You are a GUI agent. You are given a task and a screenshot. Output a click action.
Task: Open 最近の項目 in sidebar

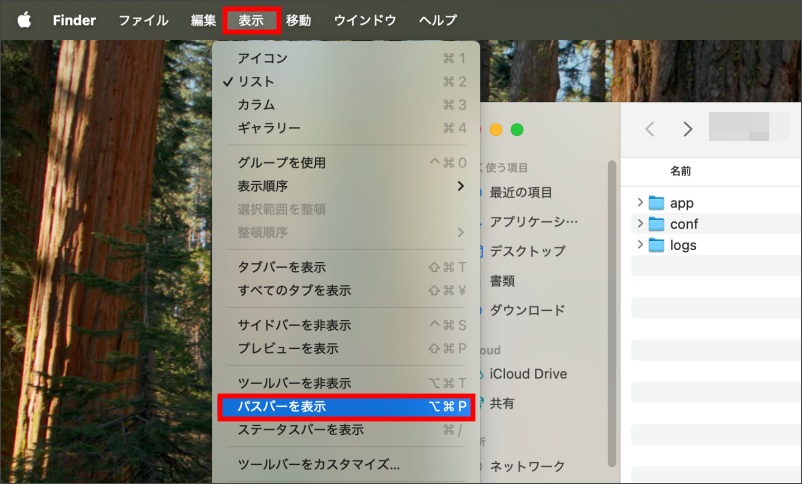click(x=521, y=192)
